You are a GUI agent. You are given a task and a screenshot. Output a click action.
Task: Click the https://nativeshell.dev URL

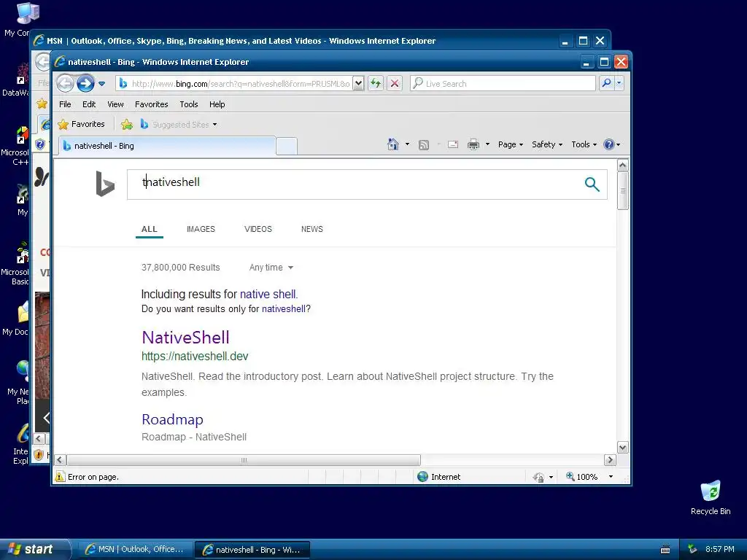coord(195,356)
